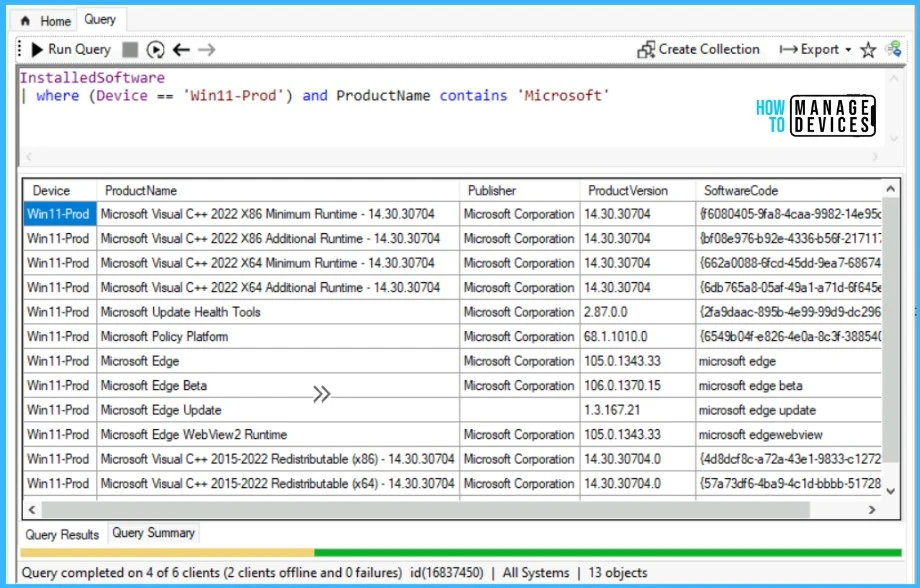Click the Create Collection icon

[x=646, y=50]
